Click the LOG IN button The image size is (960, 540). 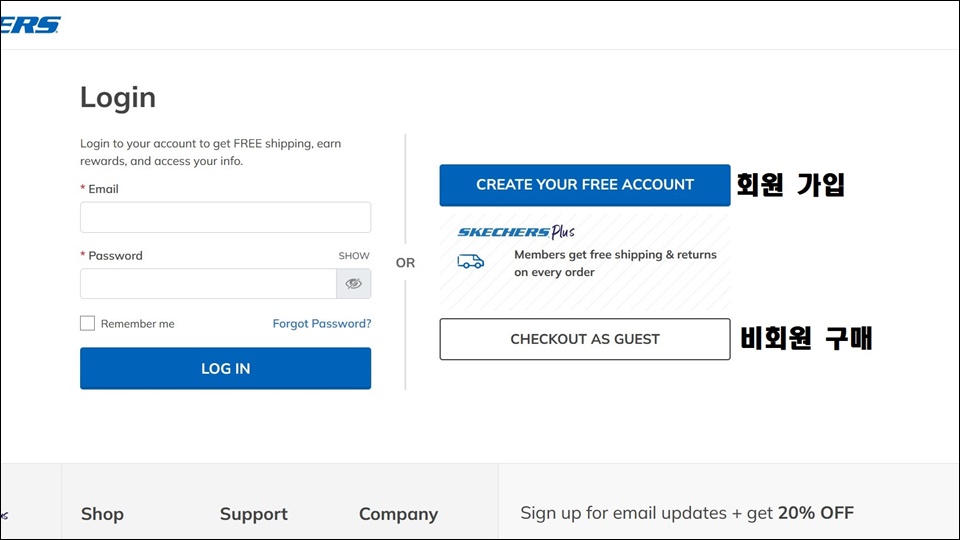click(225, 369)
